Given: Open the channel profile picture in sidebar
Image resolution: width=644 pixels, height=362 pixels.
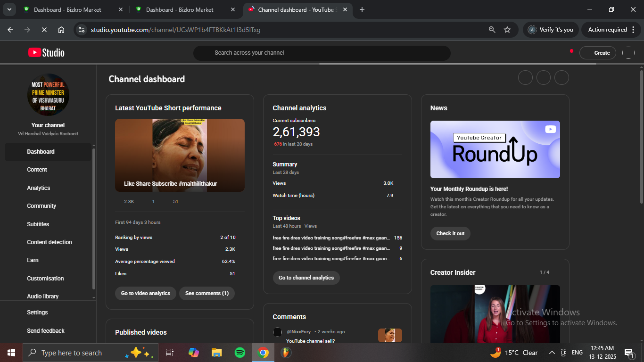Looking at the screenshot, I should point(48,95).
